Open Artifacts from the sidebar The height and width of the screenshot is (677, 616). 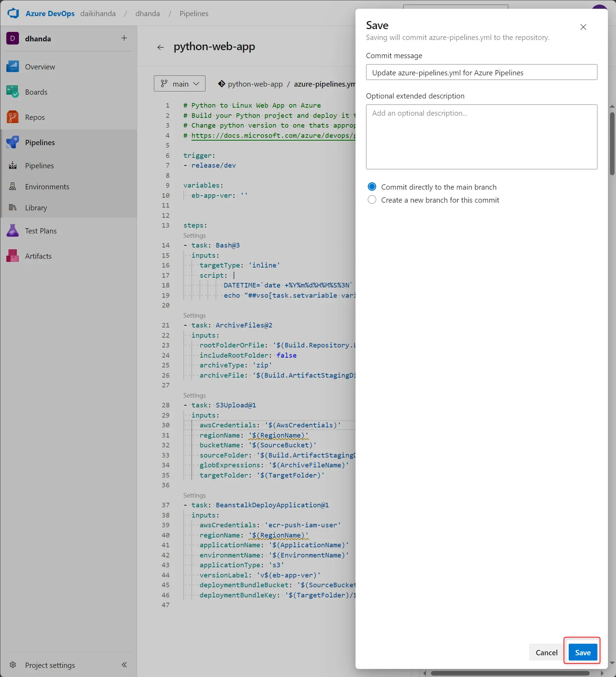38,256
